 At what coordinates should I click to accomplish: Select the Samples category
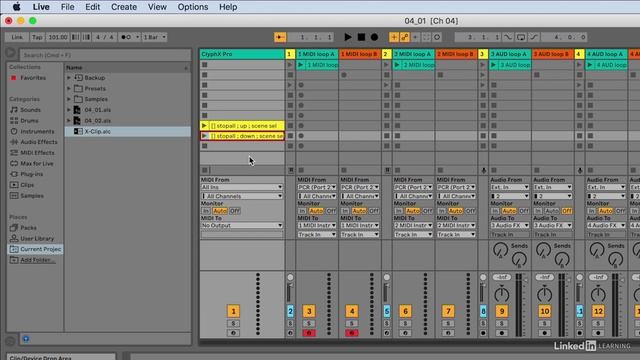point(32,196)
